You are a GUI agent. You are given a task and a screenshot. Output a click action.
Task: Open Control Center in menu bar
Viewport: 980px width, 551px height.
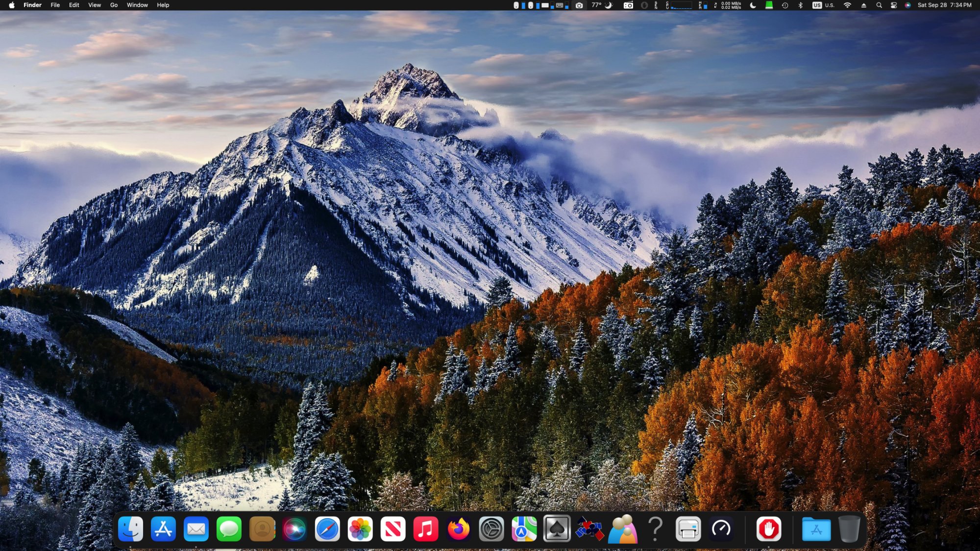click(894, 5)
